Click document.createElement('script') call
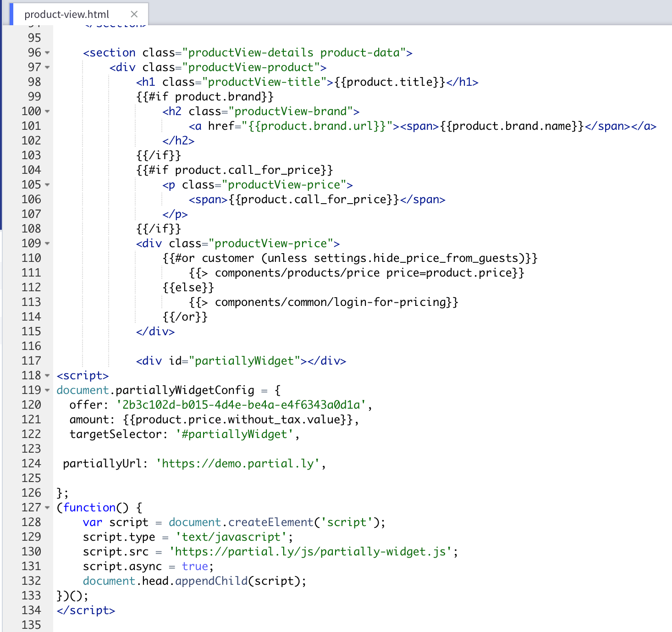 click(x=274, y=522)
